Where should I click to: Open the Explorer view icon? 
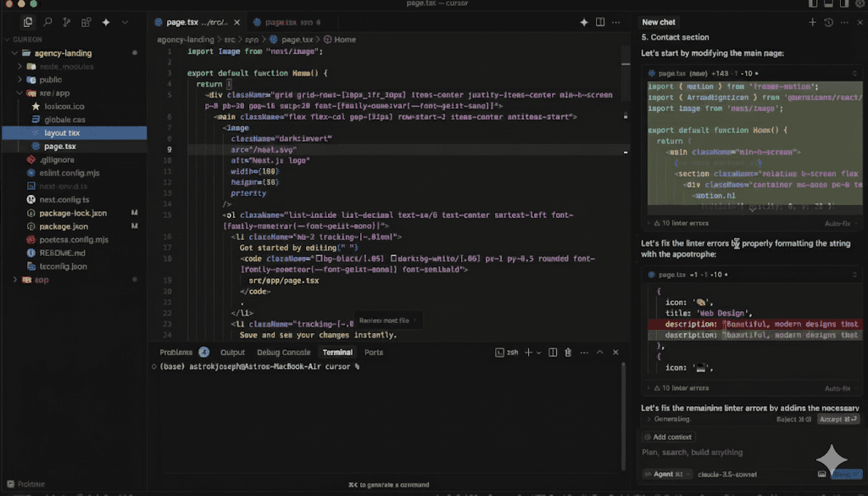point(28,22)
